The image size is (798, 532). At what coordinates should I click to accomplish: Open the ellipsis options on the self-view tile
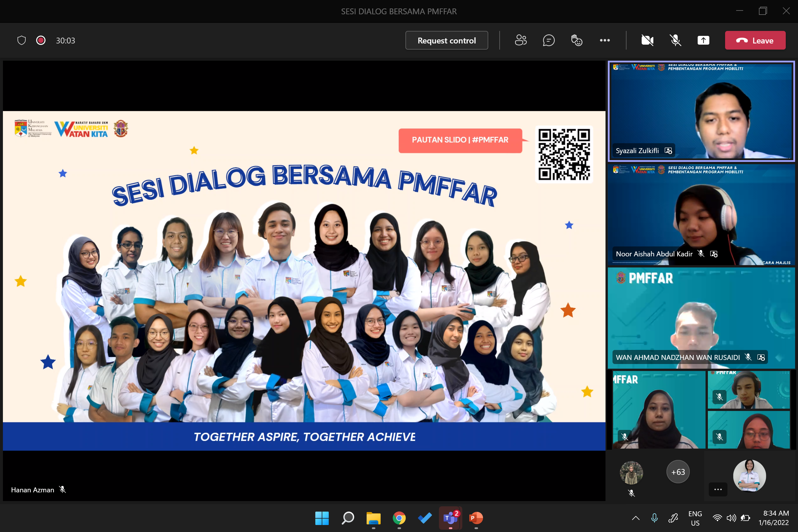tap(717, 489)
